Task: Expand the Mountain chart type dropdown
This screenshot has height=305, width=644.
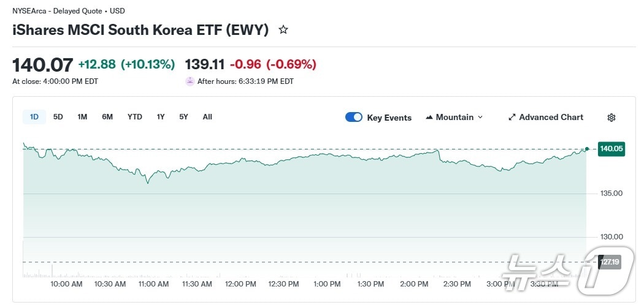Action: (x=454, y=118)
